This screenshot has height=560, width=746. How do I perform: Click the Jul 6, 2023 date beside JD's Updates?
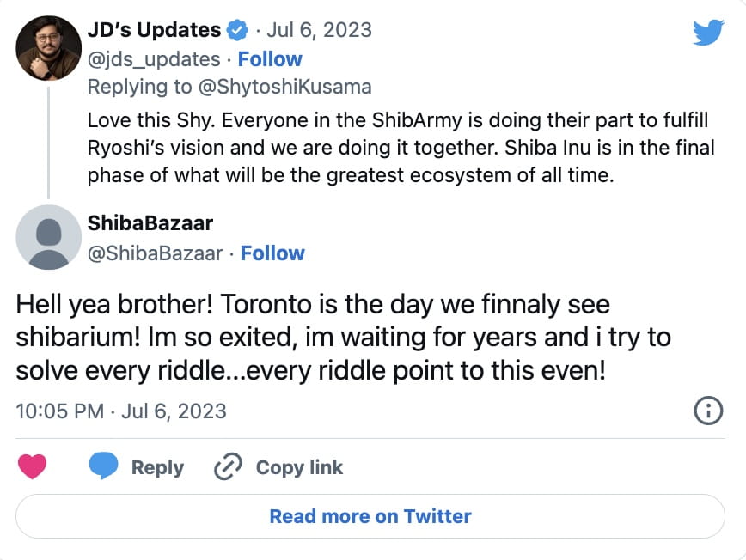pyautogui.click(x=320, y=30)
